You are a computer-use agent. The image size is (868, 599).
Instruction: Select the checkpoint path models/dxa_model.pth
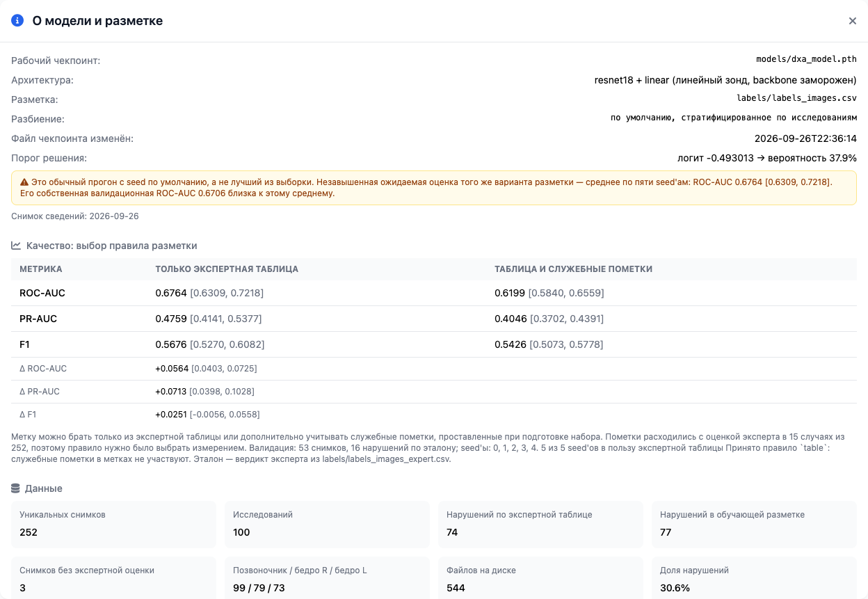807,59
